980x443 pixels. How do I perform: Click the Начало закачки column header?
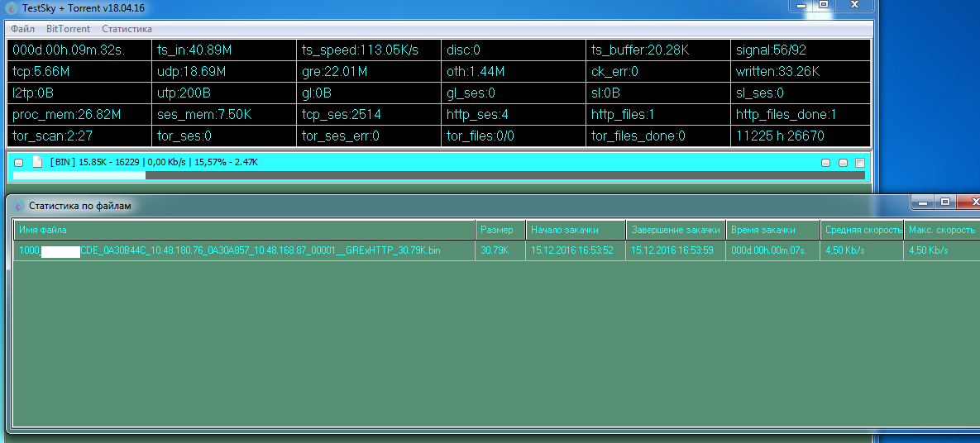tap(575, 230)
